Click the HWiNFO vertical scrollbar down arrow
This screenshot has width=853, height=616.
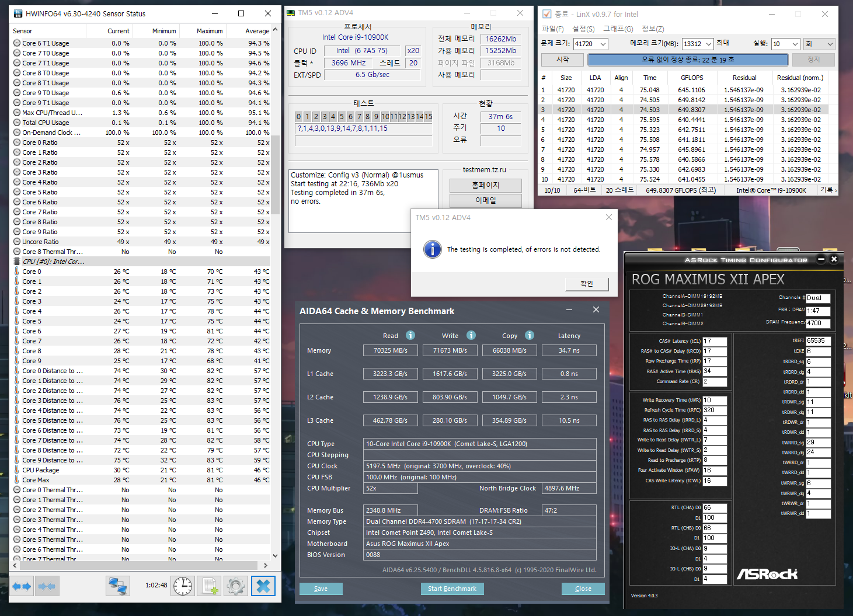click(276, 556)
